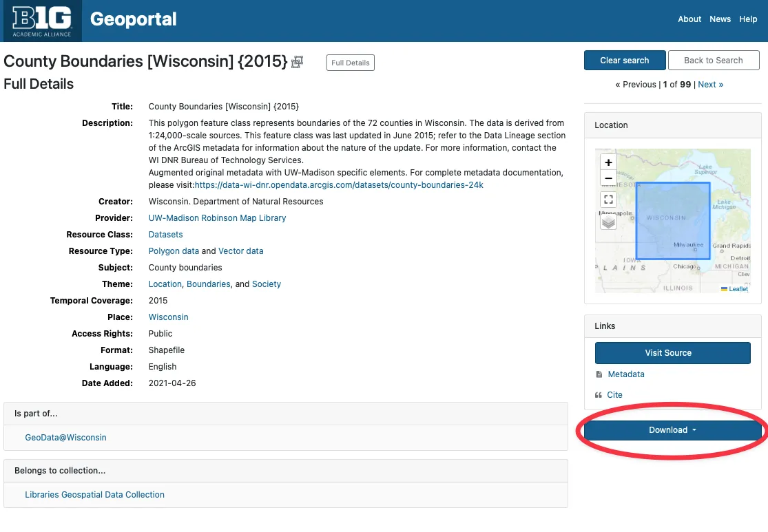Open the map layers control
768x532 pixels.
tap(608, 222)
